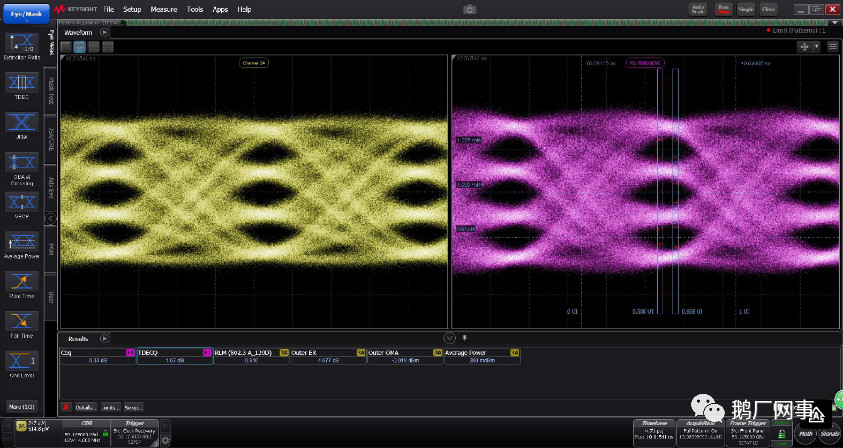Click the One Level measurement icon
Screen dimensions: 843x448
(22, 362)
